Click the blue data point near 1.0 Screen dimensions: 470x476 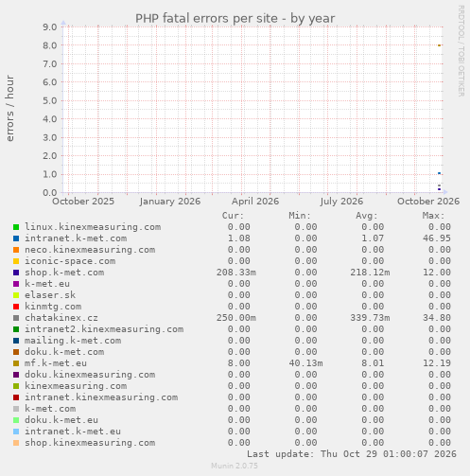(x=440, y=173)
